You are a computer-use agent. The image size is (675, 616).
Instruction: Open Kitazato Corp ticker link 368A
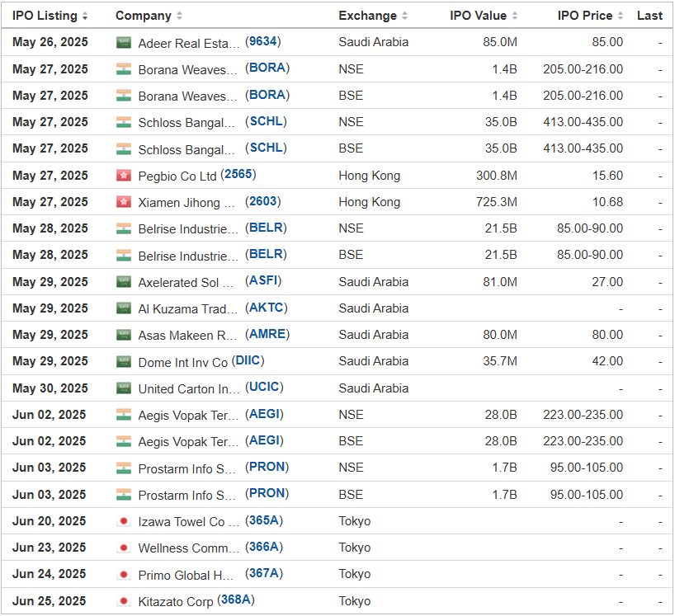pos(236,600)
